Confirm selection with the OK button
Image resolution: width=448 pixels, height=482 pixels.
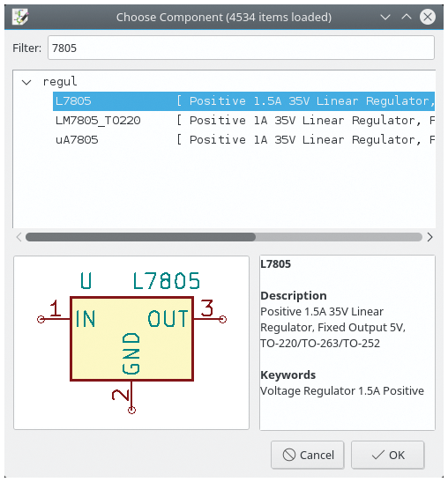388,455
